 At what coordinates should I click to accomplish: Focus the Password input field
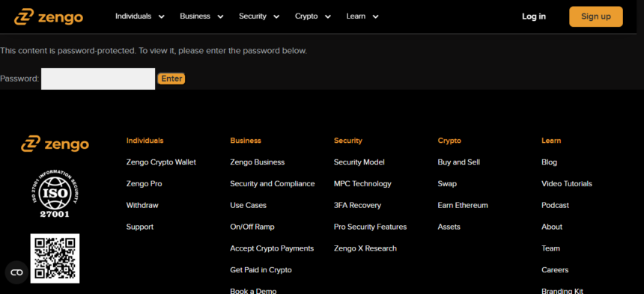[98, 79]
